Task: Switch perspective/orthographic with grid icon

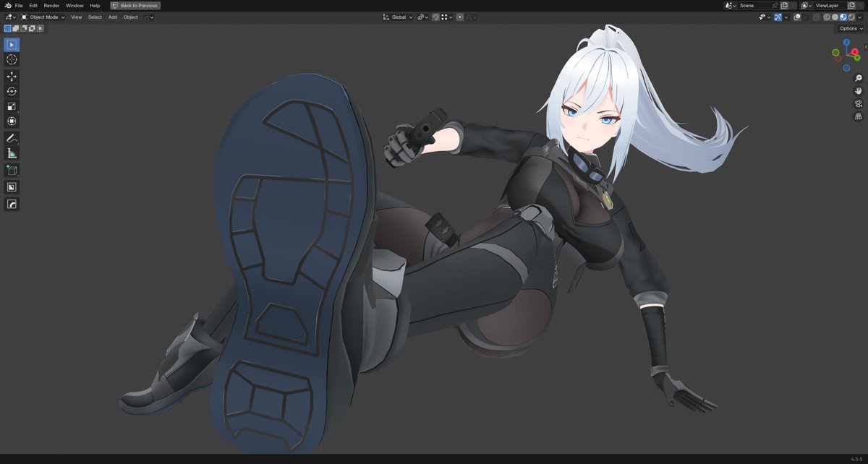Action: 859,116
